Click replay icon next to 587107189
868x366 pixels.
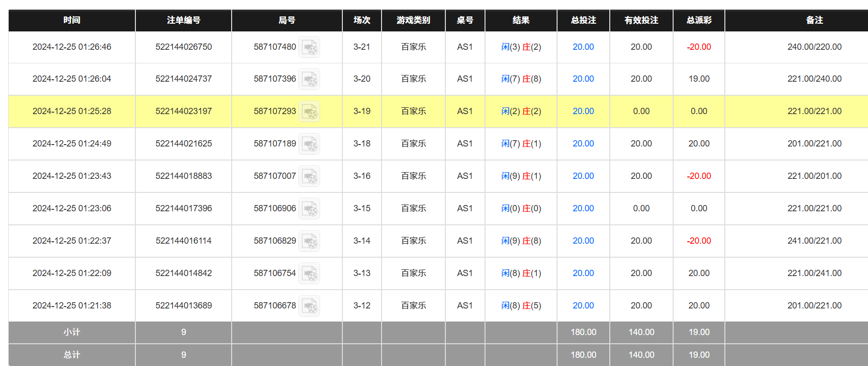point(309,144)
